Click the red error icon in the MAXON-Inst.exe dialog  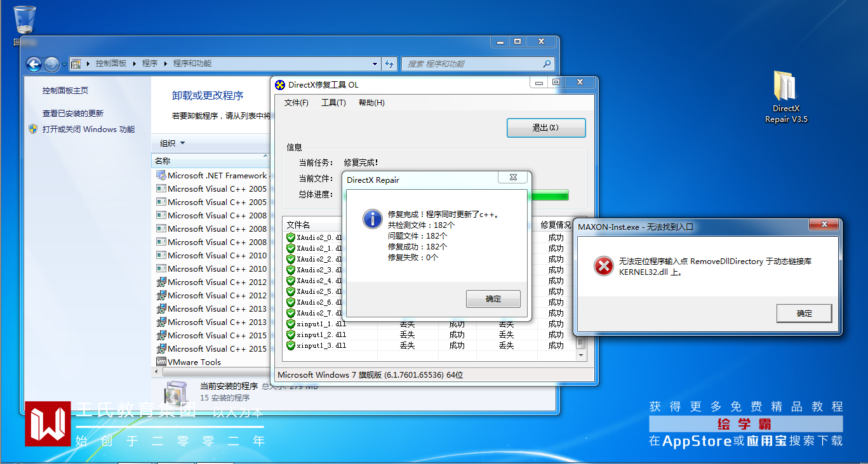click(x=603, y=266)
